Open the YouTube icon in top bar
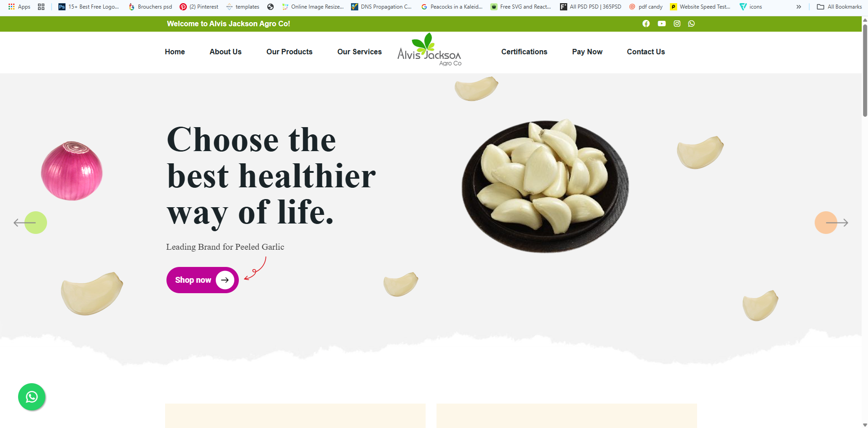The image size is (868, 428). [x=662, y=24]
